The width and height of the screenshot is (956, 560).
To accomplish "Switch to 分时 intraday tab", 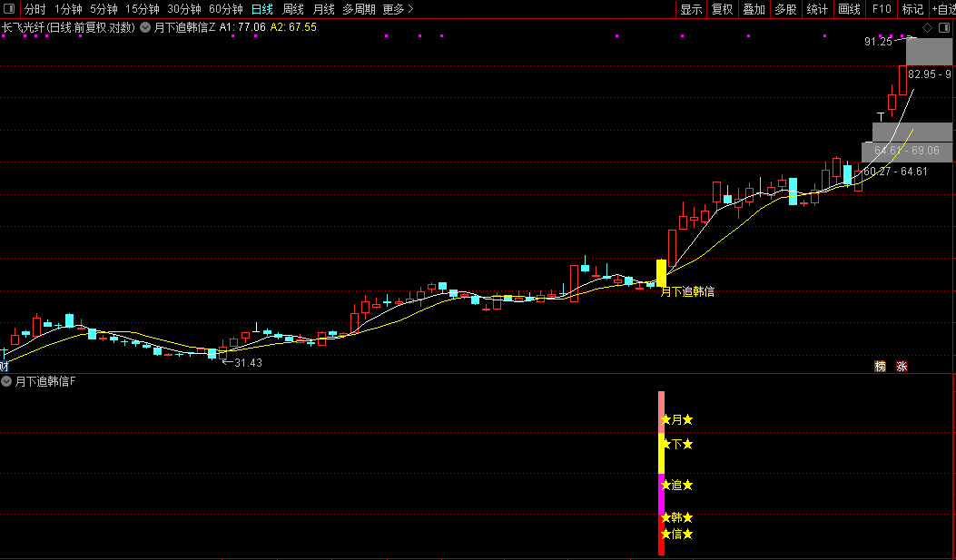I will click(34, 9).
